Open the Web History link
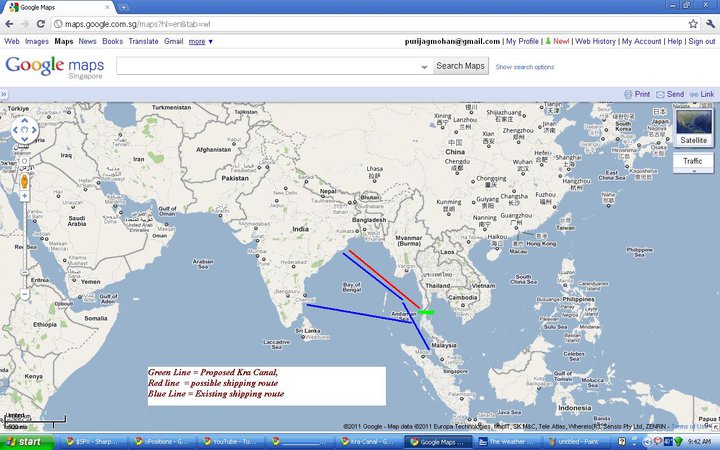Screen dimensions: 720x450 click(595, 41)
